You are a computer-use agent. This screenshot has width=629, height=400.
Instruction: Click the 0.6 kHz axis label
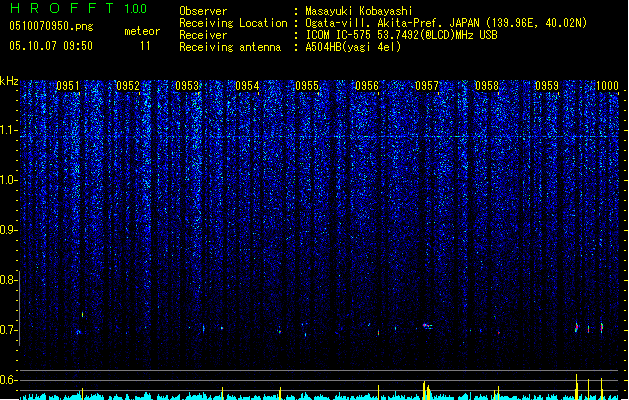click(x=9, y=380)
